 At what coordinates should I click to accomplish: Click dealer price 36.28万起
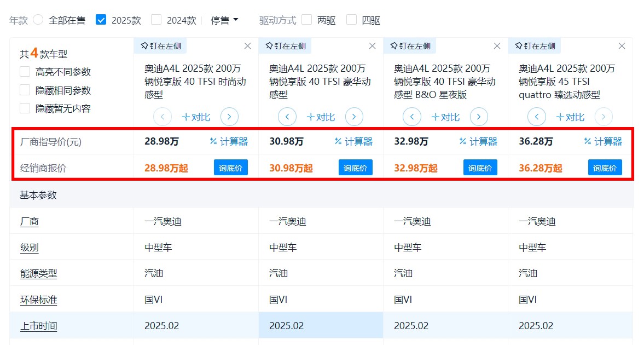(x=541, y=168)
